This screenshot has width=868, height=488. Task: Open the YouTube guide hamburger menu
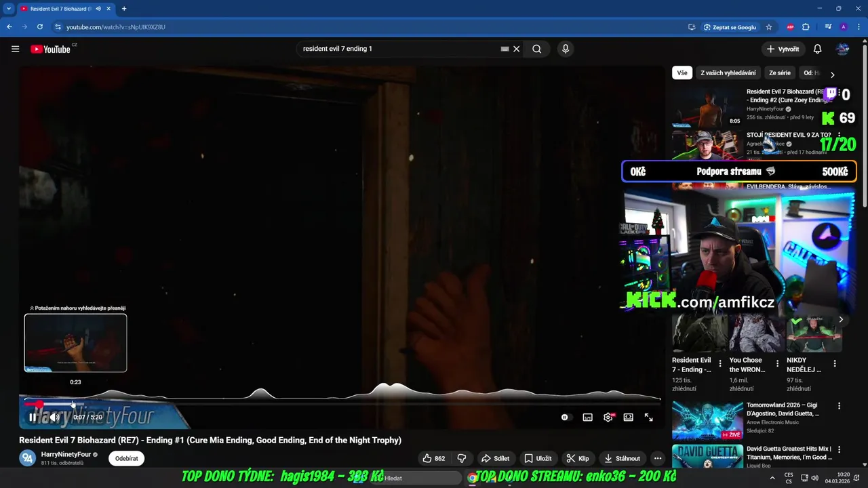point(15,49)
